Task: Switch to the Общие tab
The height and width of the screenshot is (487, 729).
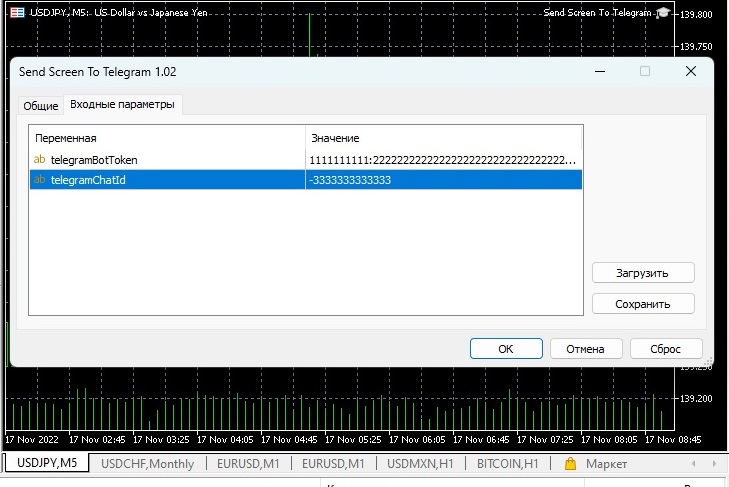Action: [40, 105]
